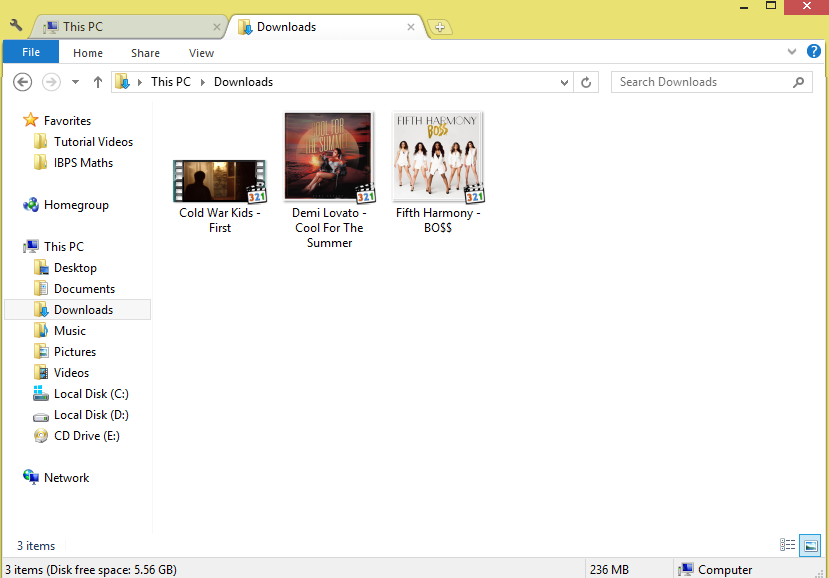This screenshot has width=829, height=578.
Task: Go forward with the Forward arrow
Action: click(x=51, y=82)
